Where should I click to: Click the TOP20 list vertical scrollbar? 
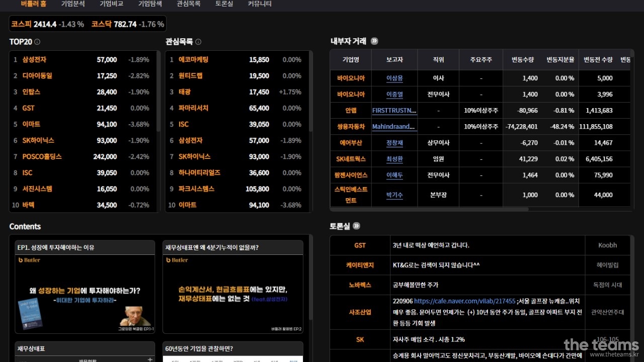point(158,101)
